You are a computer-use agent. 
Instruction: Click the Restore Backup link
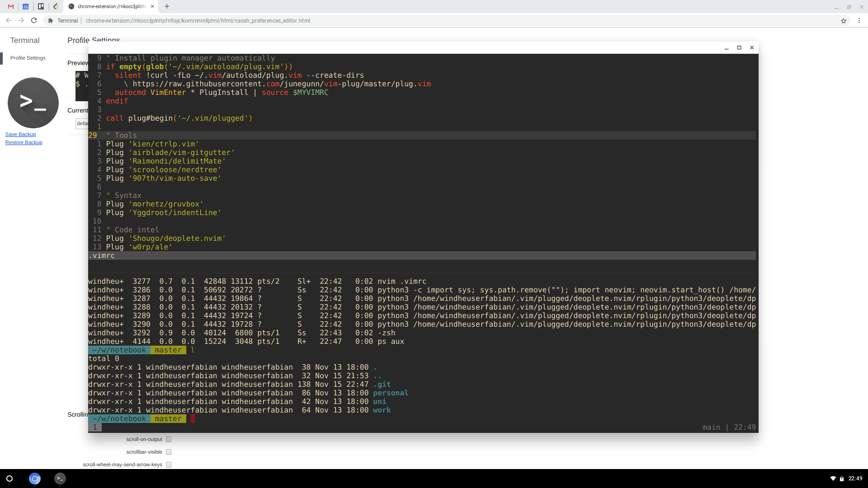coord(24,142)
